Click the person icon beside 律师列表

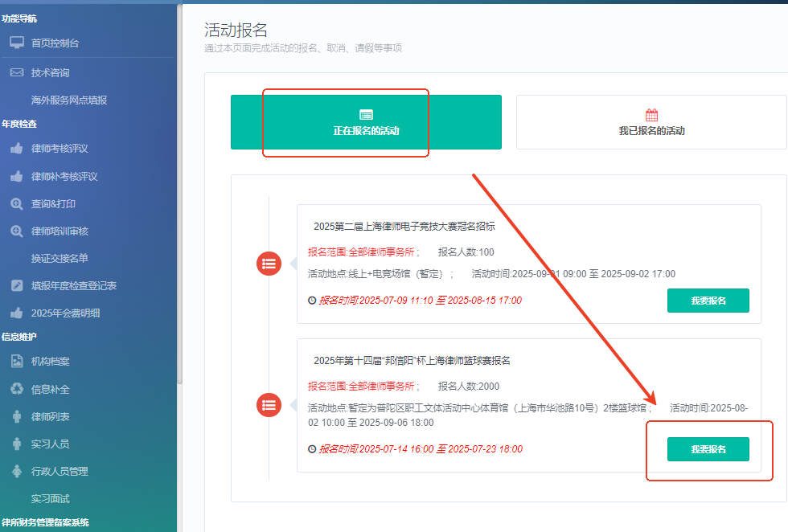17,416
